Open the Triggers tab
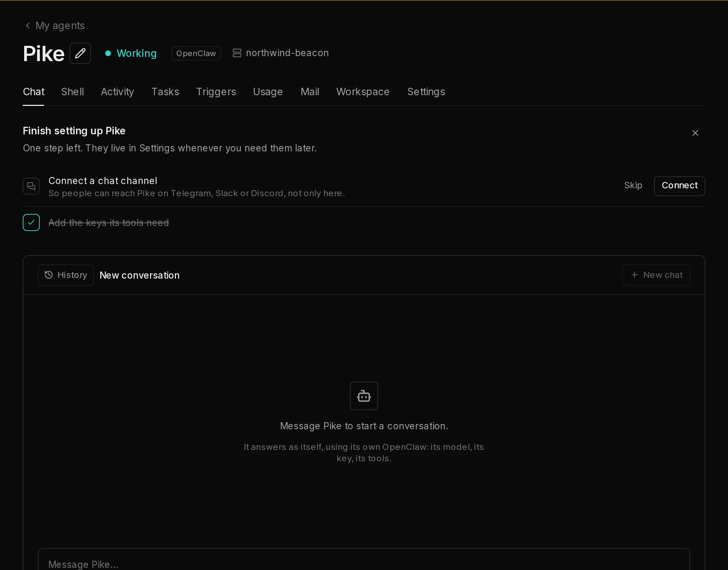This screenshot has width=728, height=570. (x=216, y=92)
